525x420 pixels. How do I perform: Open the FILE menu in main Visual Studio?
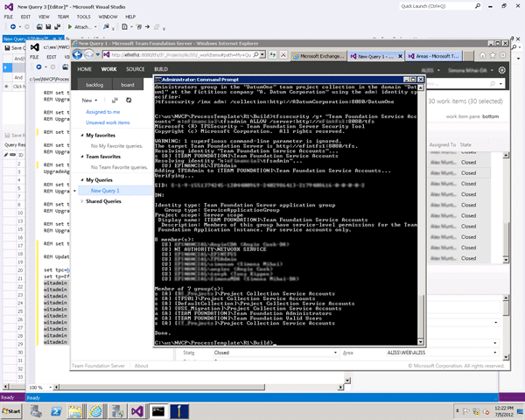9,17
